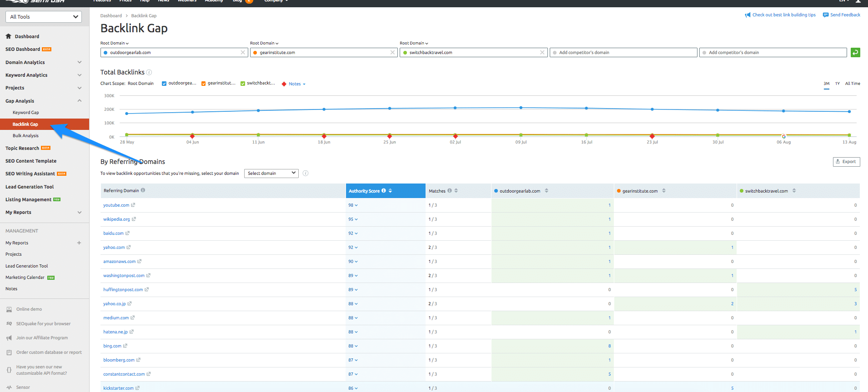Screen dimensions: 868x392
Task: Open Keyword Gap in sidebar
Action: coord(26,113)
